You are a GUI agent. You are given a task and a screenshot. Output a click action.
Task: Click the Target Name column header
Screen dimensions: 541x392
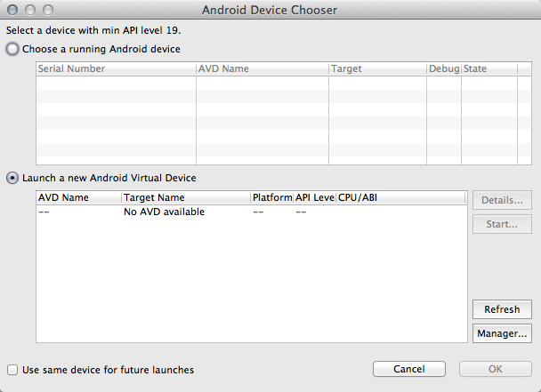point(185,197)
